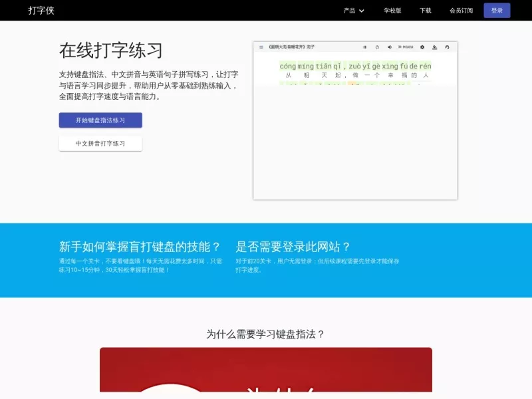Expand the chevron next to 产品
This screenshot has height=399, width=532.
tap(362, 11)
